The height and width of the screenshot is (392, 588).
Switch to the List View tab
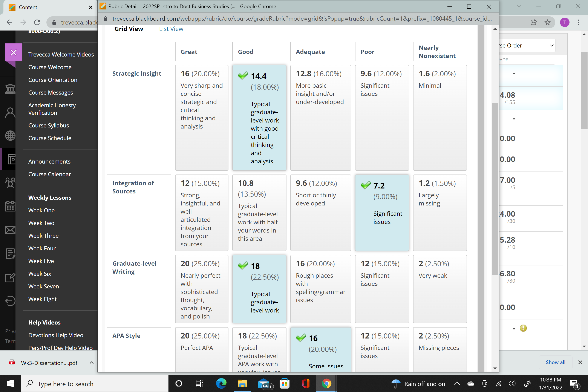point(171,29)
